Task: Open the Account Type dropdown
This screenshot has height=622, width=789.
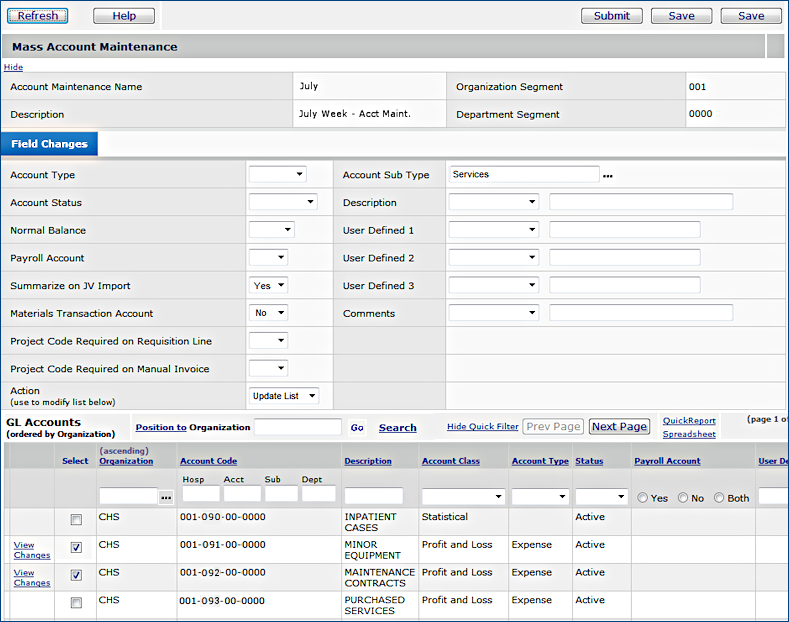Action: [x=277, y=175]
